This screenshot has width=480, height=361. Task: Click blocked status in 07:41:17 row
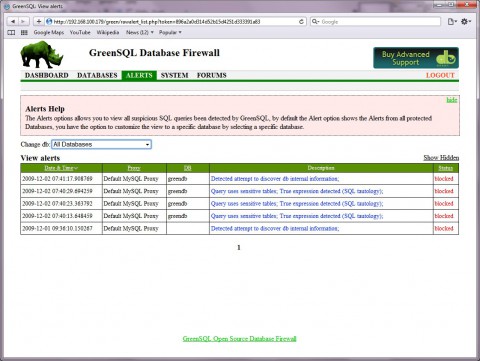[444, 179]
